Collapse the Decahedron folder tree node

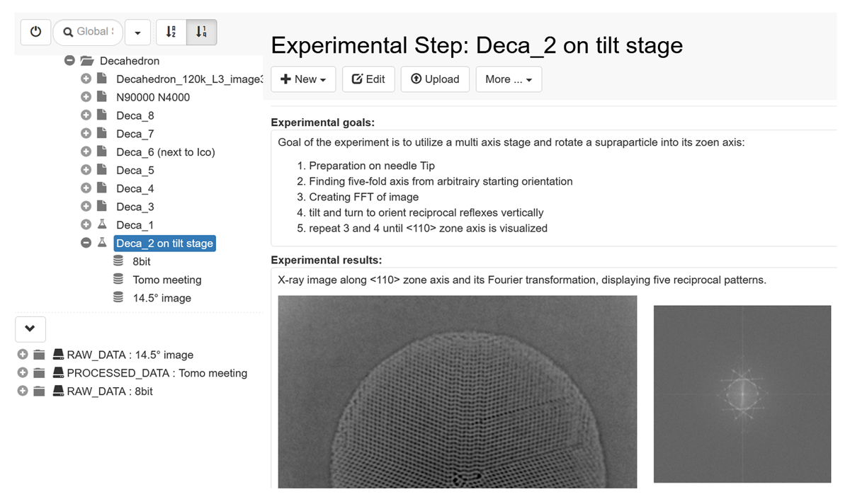click(x=69, y=61)
